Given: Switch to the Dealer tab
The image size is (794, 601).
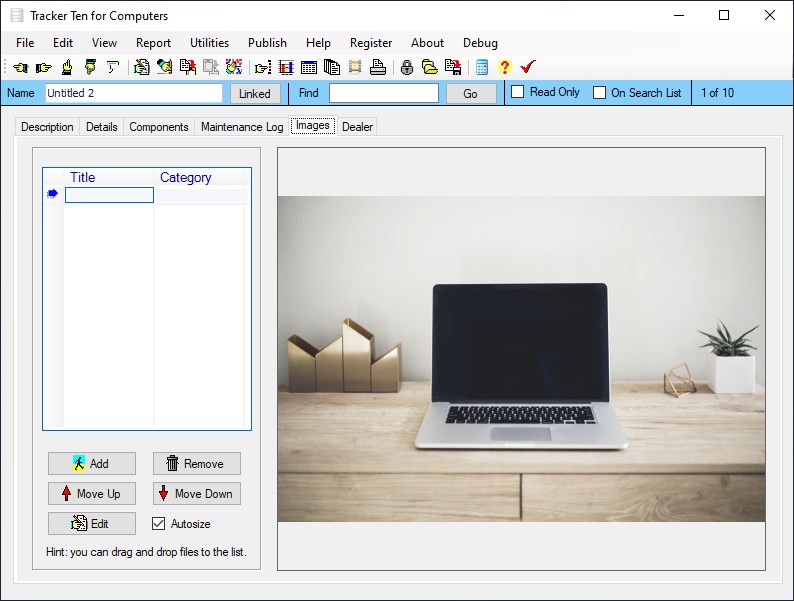Looking at the screenshot, I should click(358, 127).
